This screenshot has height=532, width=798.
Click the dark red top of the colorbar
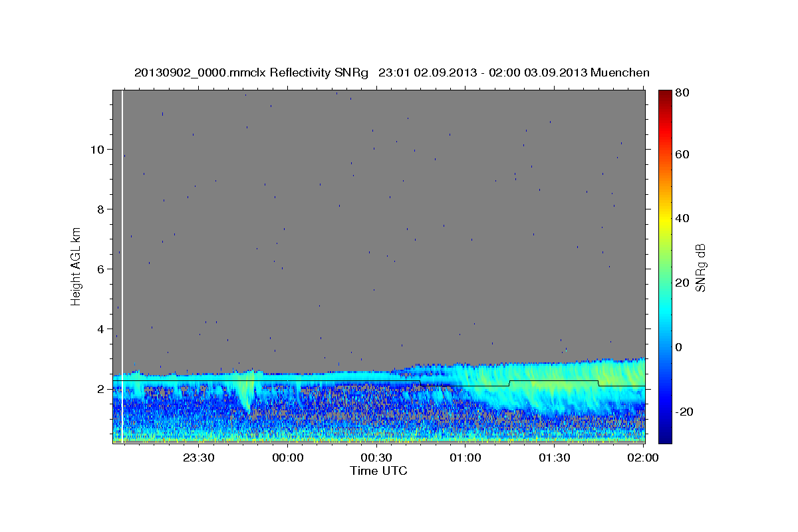(665, 96)
